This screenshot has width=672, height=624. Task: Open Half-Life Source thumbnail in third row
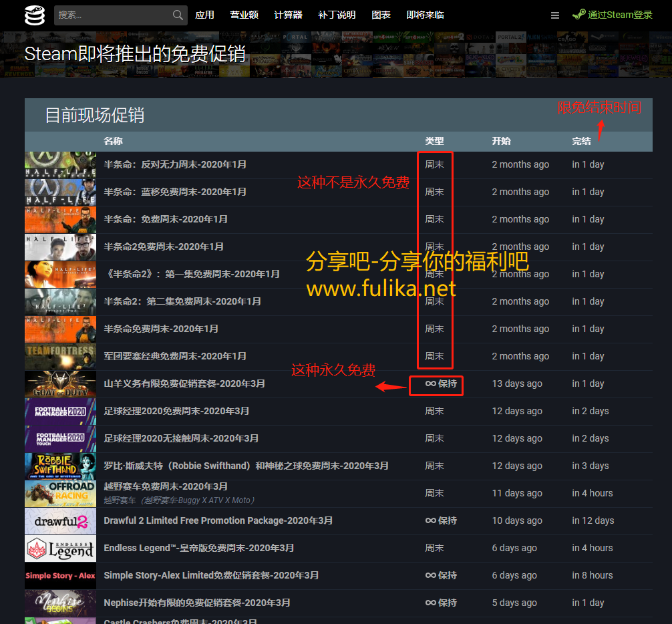pos(60,219)
